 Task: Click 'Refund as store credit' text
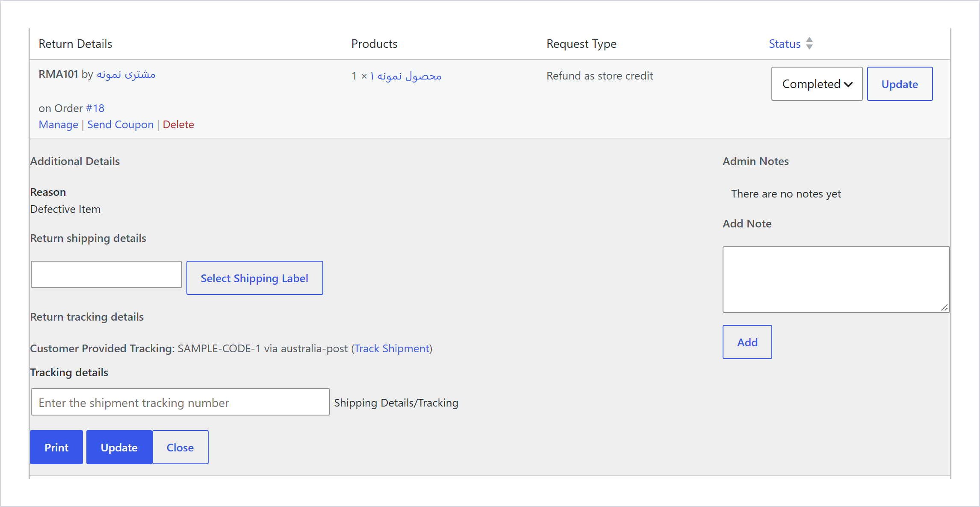[599, 76]
